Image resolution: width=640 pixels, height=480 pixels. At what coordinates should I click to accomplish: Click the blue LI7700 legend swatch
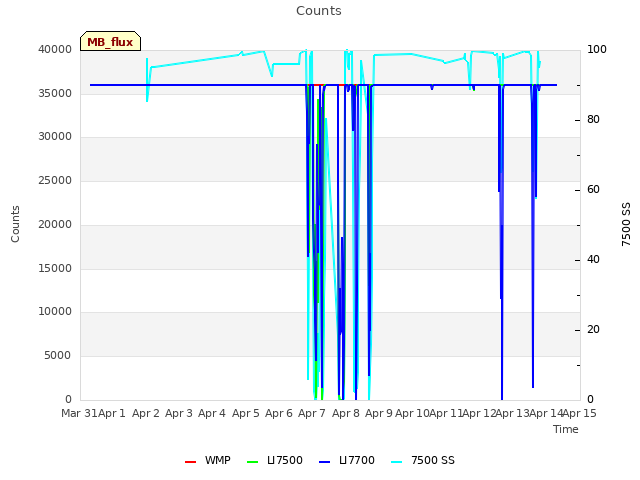324,461
